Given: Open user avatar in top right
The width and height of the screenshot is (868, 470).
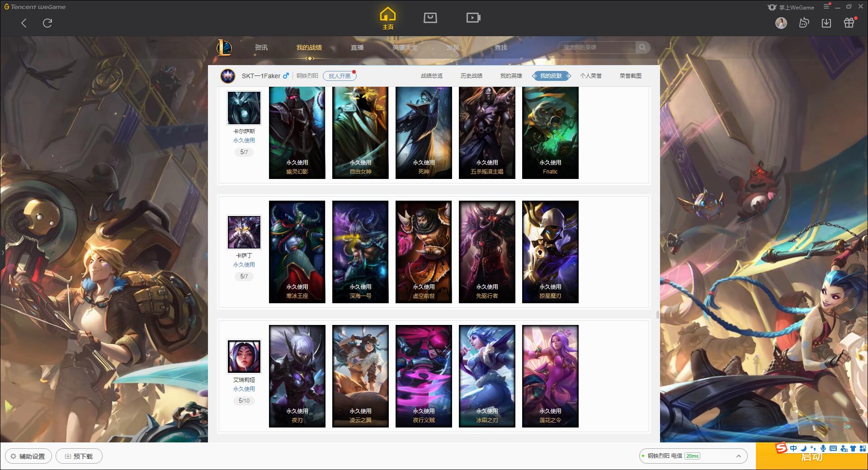Looking at the screenshot, I should [781, 23].
